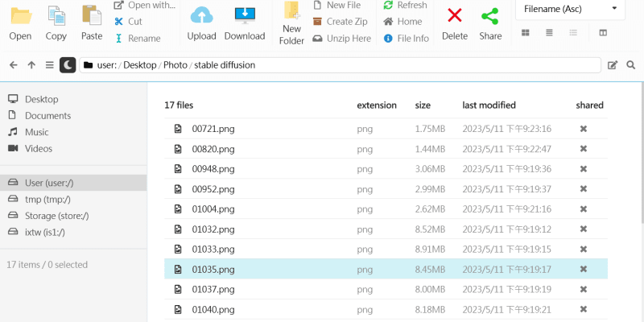The width and height of the screenshot is (644, 322).
Task: Click user: in the path breadcrumb
Action: pos(107,65)
